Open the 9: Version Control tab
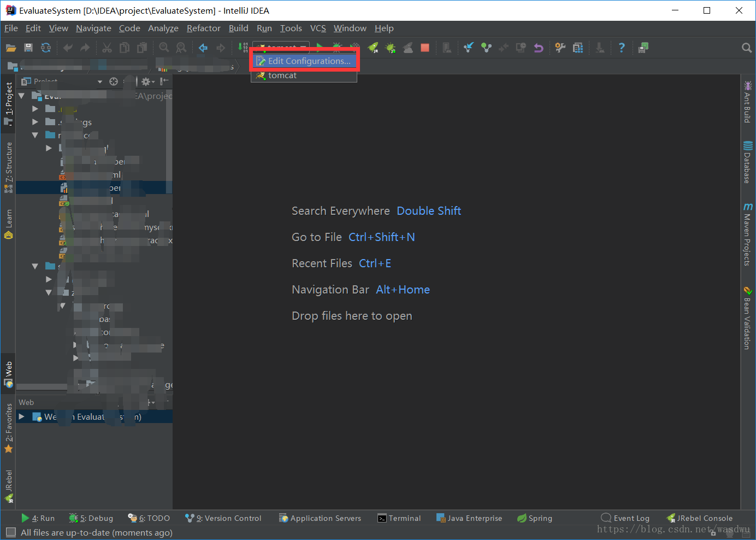 [223, 518]
